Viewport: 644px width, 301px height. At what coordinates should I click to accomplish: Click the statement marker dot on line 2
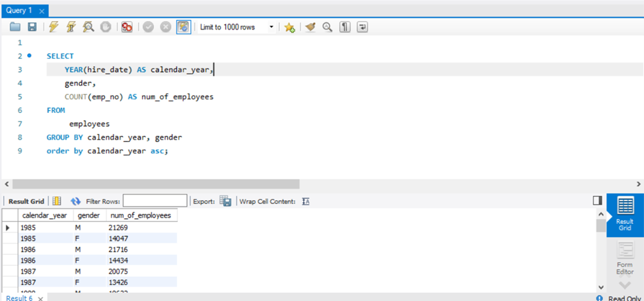(29, 55)
